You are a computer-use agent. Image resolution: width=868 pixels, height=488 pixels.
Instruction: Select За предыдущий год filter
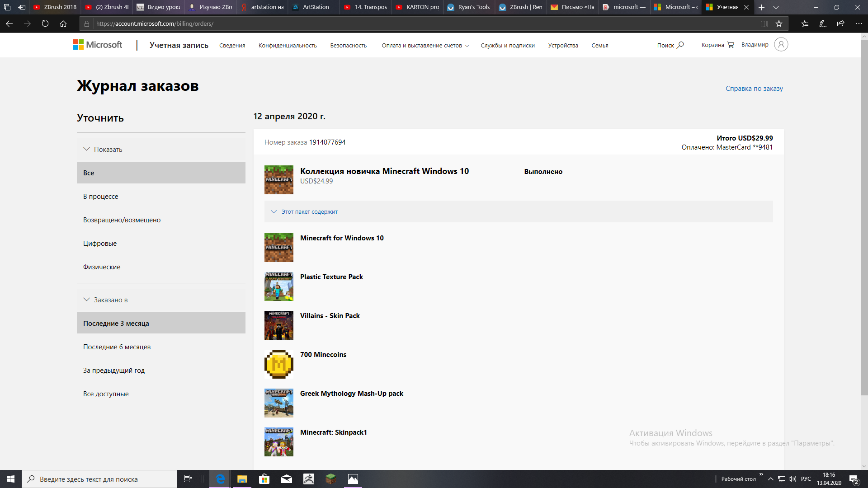161,370
